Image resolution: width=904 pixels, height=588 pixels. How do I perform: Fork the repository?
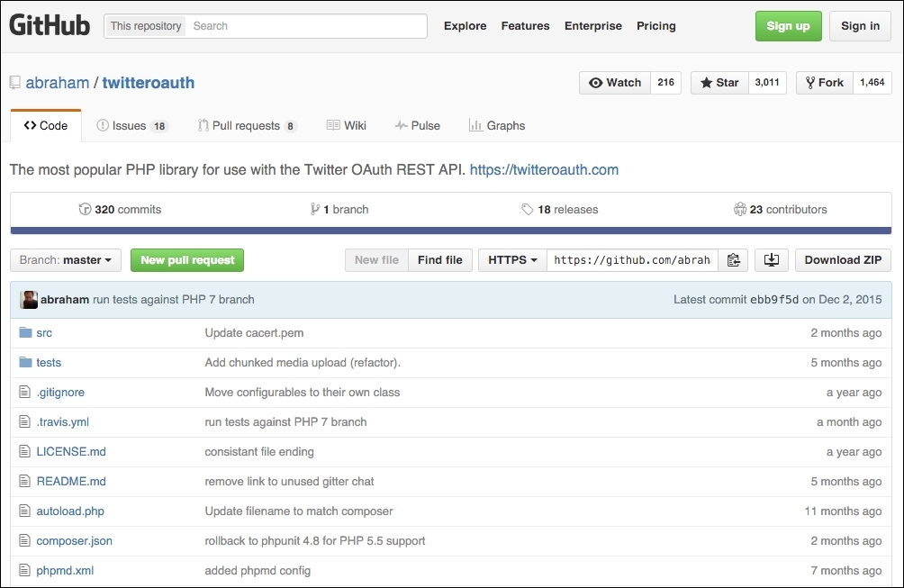click(824, 82)
